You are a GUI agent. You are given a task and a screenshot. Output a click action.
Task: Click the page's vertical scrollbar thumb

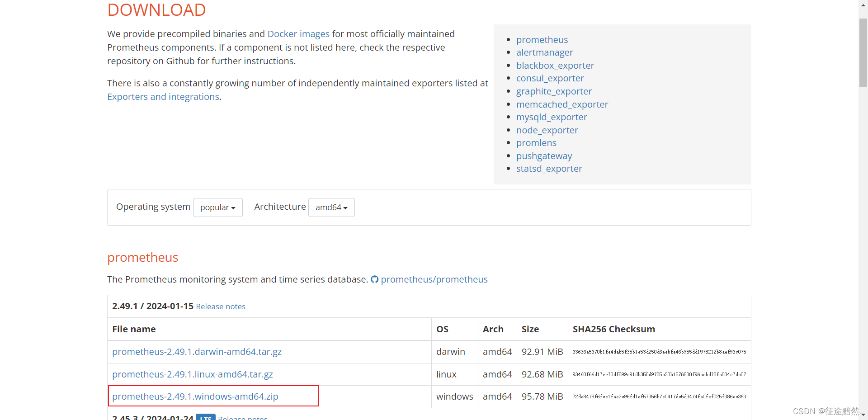coord(863,52)
